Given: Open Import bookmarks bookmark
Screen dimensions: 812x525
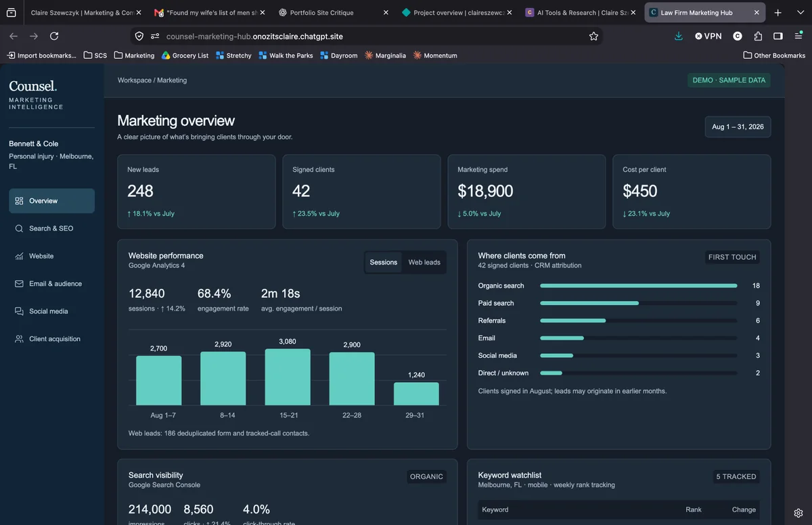Looking at the screenshot, I should pos(41,55).
